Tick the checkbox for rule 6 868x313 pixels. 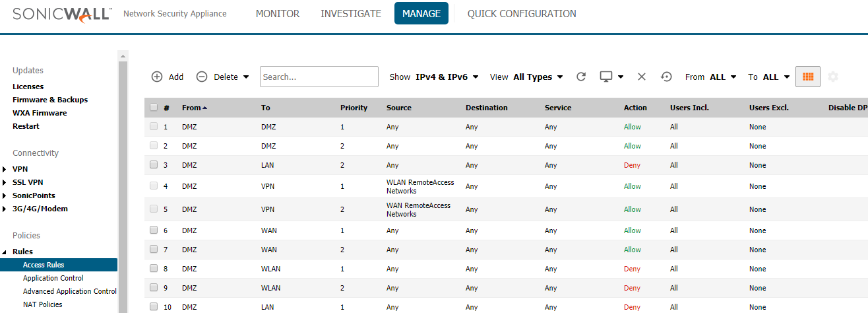(x=154, y=230)
